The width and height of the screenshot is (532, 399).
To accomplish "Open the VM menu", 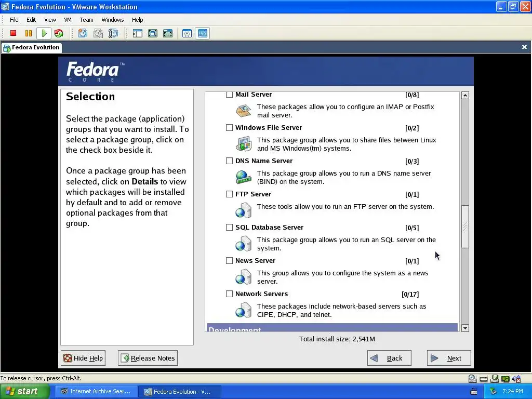I will pos(68,20).
